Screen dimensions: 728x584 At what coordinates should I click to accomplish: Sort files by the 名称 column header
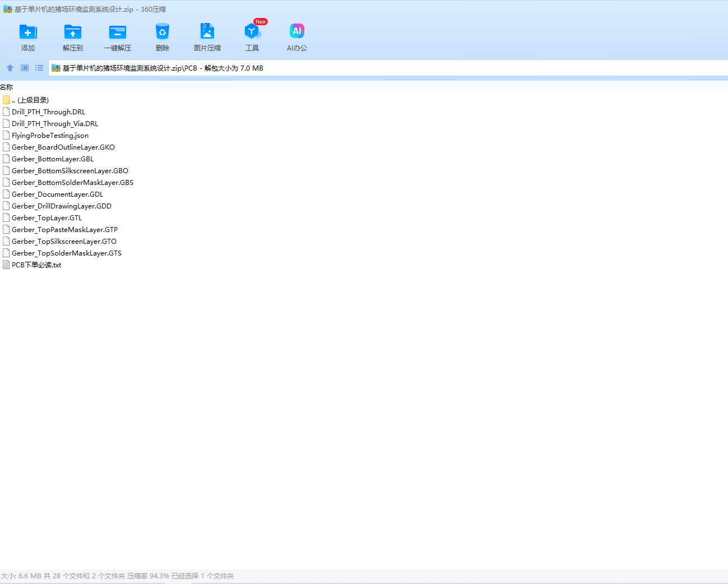click(x=7, y=87)
